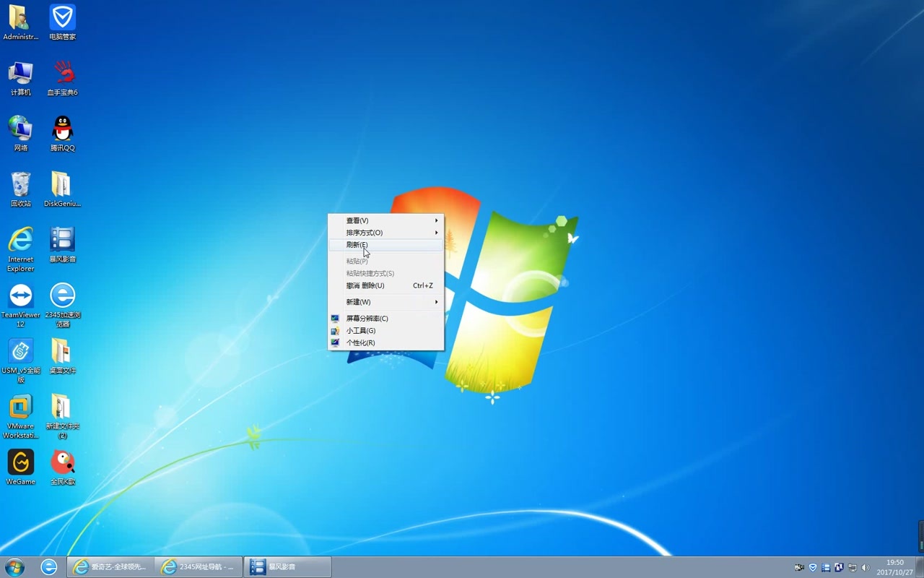
Task: Open 个性化(R) from context menu
Action: coord(385,342)
